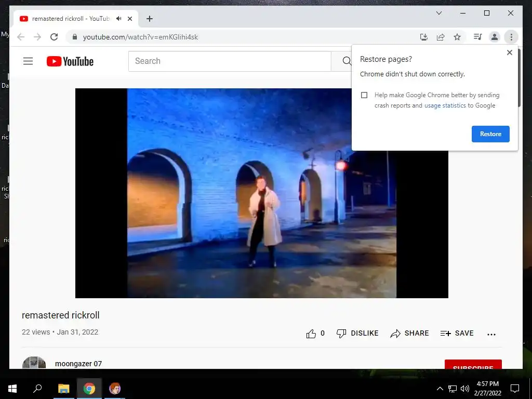Enable sending crash reports checkbox
The image size is (532, 399).
[x=364, y=95]
